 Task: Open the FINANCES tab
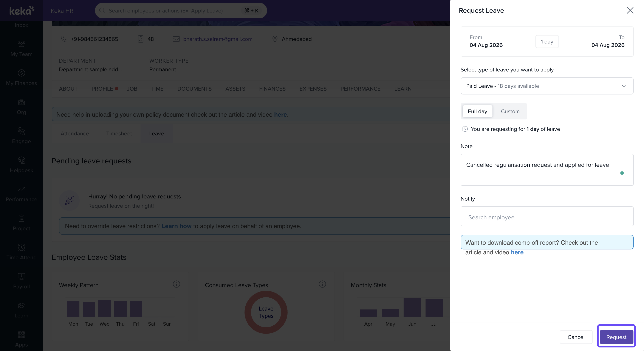point(272,89)
